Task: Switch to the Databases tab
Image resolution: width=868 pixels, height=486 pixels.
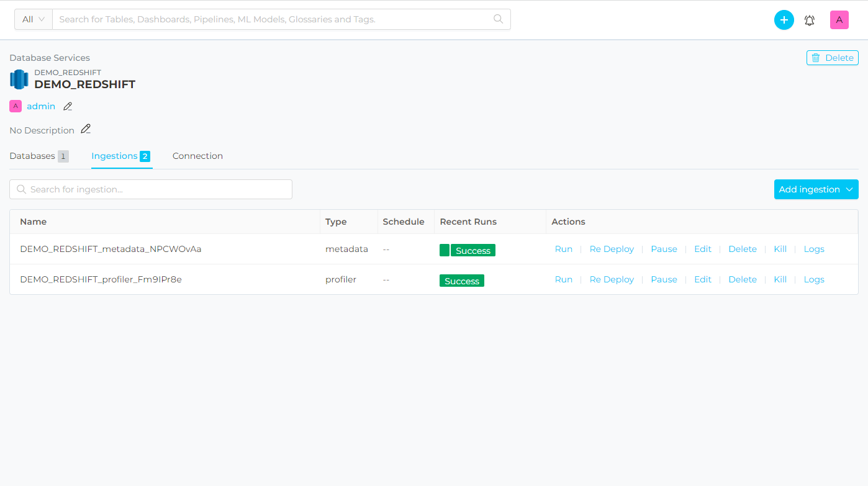Action: [x=32, y=156]
